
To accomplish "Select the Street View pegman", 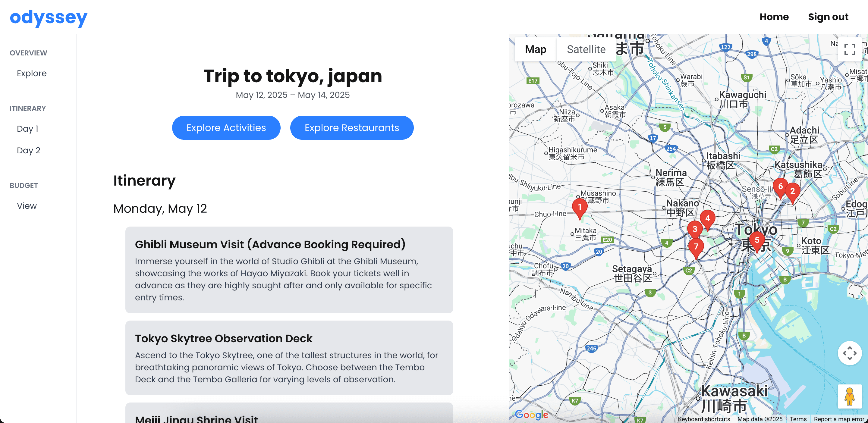I will [850, 396].
